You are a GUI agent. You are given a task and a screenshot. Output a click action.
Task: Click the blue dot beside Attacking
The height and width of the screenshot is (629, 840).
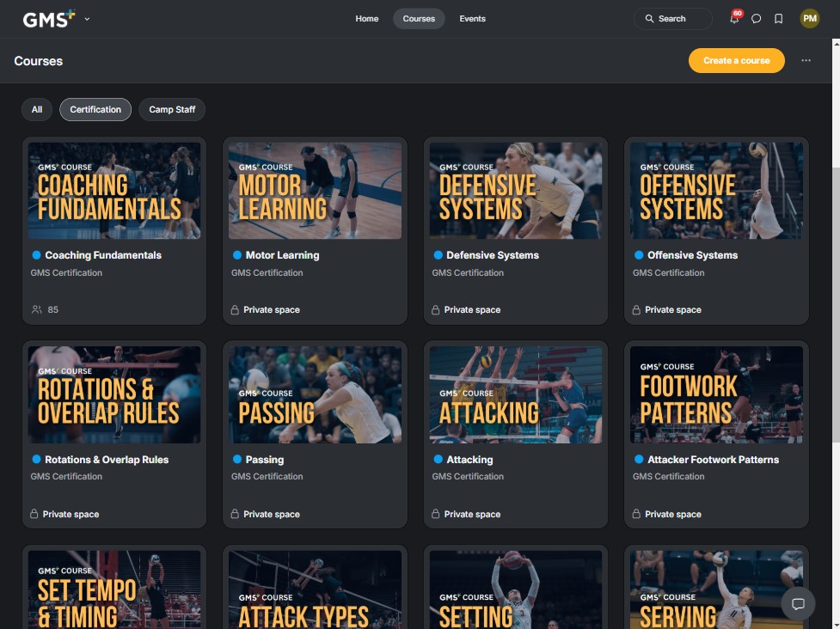click(x=438, y=460)
